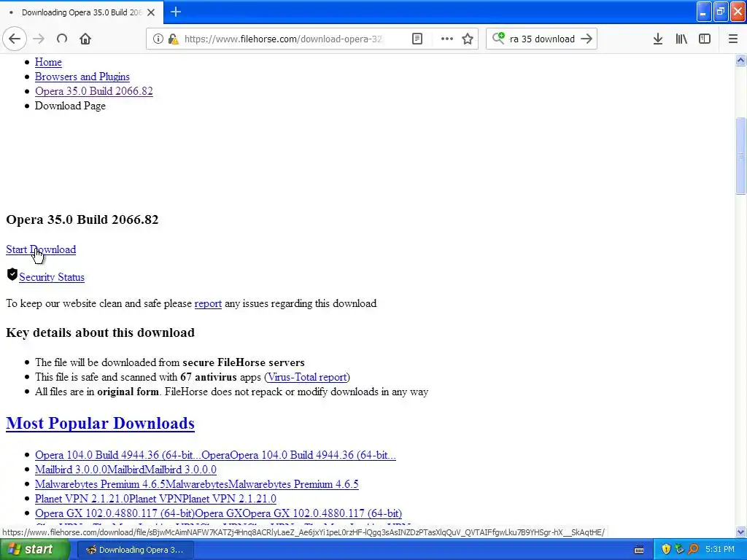747x560 pixels.
Task: Reload the current page
Action: tap(62, 39)
